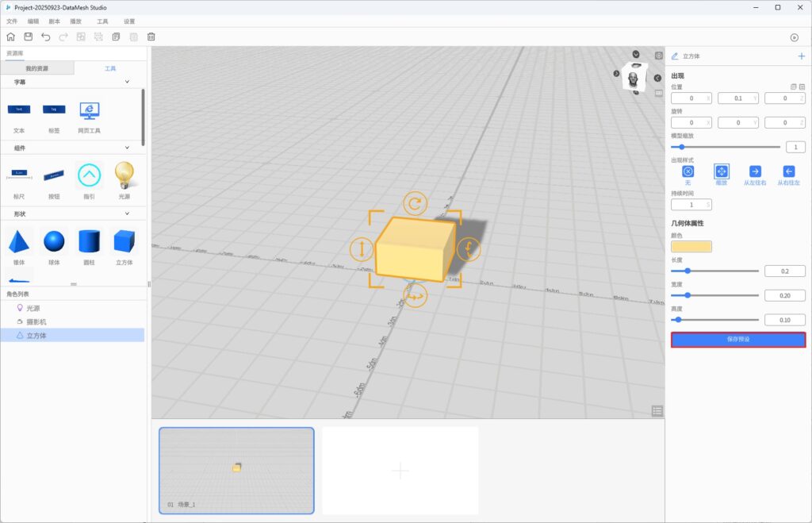Click the Home icon in the toolbar

tap(10, 37)
